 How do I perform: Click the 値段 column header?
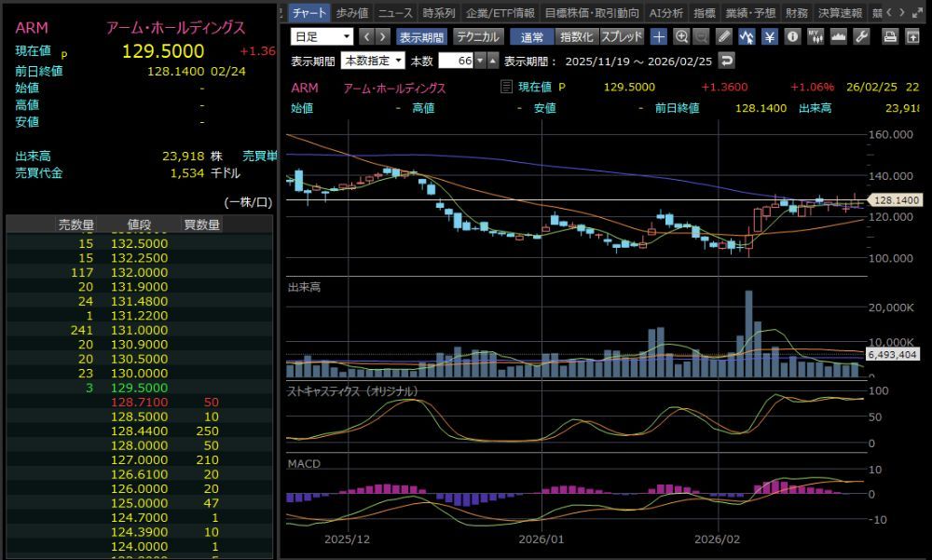point(139,225)
